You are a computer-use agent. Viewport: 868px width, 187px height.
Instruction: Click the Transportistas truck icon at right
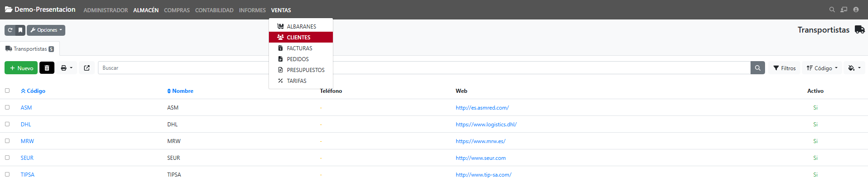point(859,29)
